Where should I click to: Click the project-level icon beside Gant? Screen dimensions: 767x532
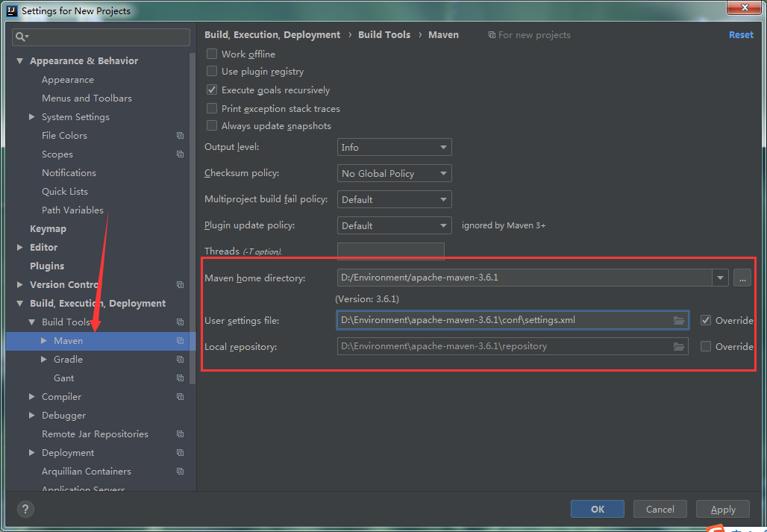pyautogui.click(x=180, y=378)
